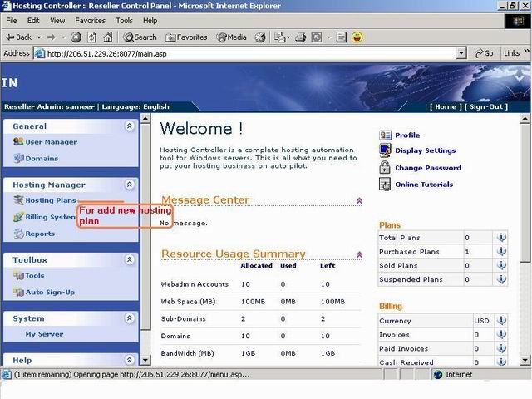Collapse the Resource Usage Summary section

point(359,254)
